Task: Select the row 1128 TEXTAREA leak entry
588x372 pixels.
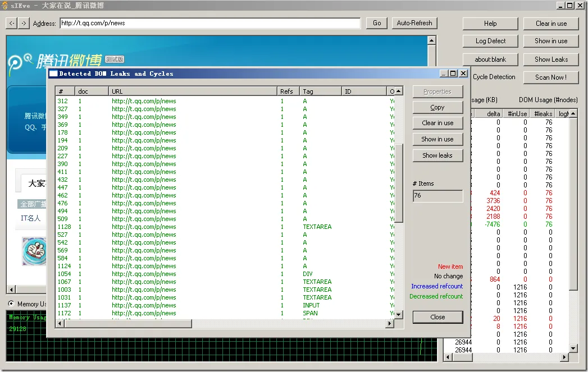Action: pyautogui.click(x=225, y=227)
